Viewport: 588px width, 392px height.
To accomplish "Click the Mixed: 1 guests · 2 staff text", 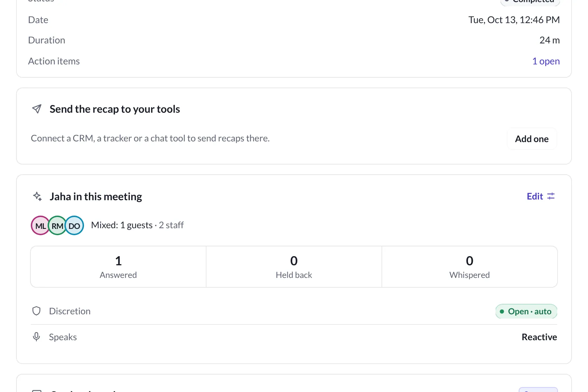I will [x=137, y=225].
